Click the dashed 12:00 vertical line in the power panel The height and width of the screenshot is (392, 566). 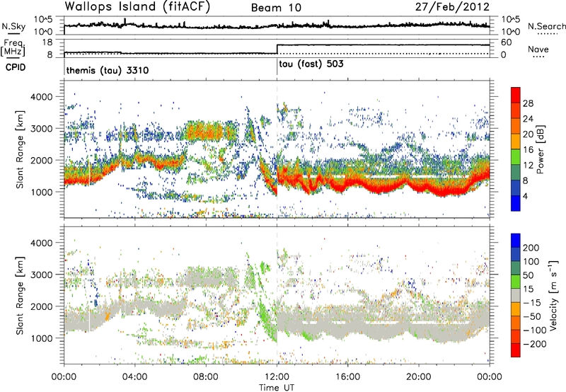(x=277, y=149)
